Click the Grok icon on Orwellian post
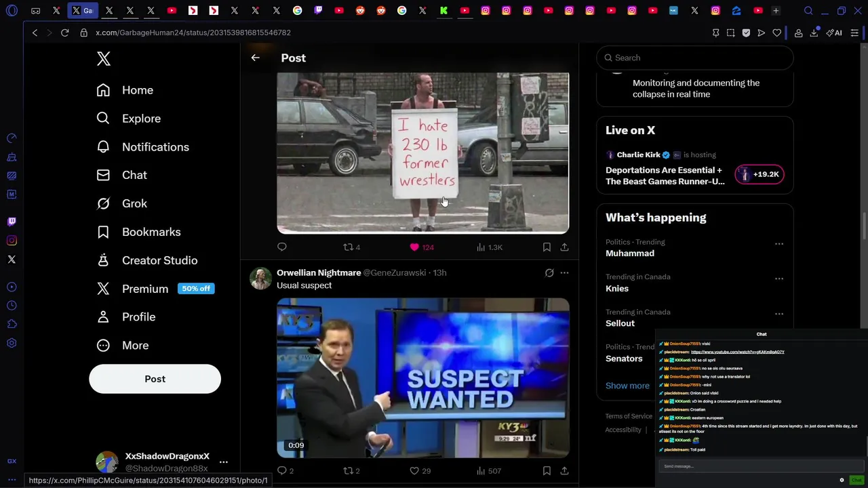 pyautogui.click(x=549, y=272)
